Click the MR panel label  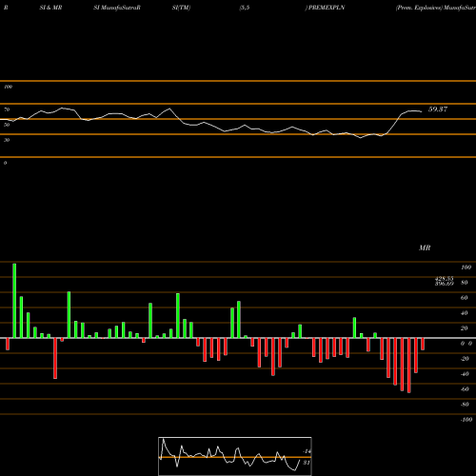425,248
